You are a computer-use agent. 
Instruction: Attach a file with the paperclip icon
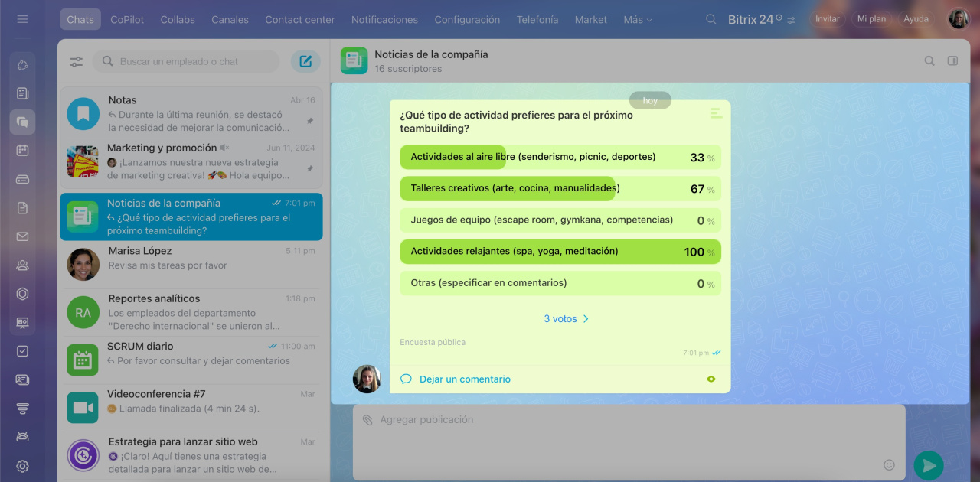[367, 420]
